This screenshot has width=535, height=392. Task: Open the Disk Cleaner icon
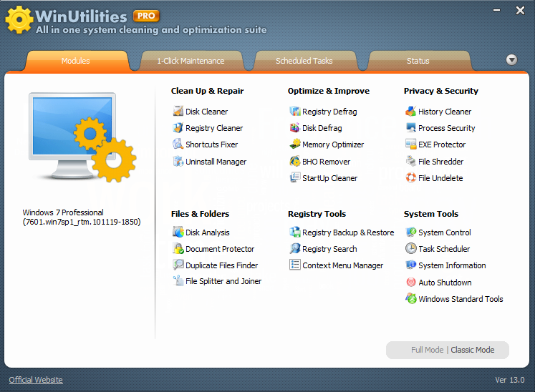(178, 111)
